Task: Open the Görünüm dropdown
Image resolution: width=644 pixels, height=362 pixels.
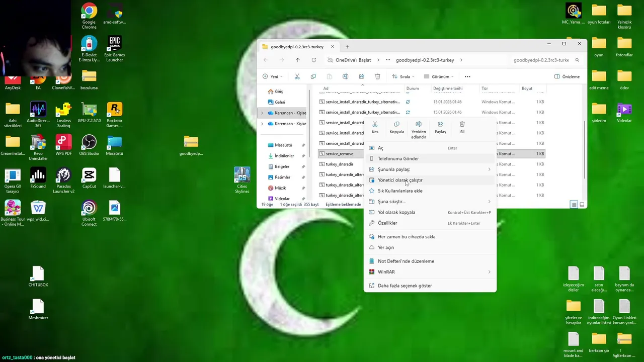Action: click(439, 76)
